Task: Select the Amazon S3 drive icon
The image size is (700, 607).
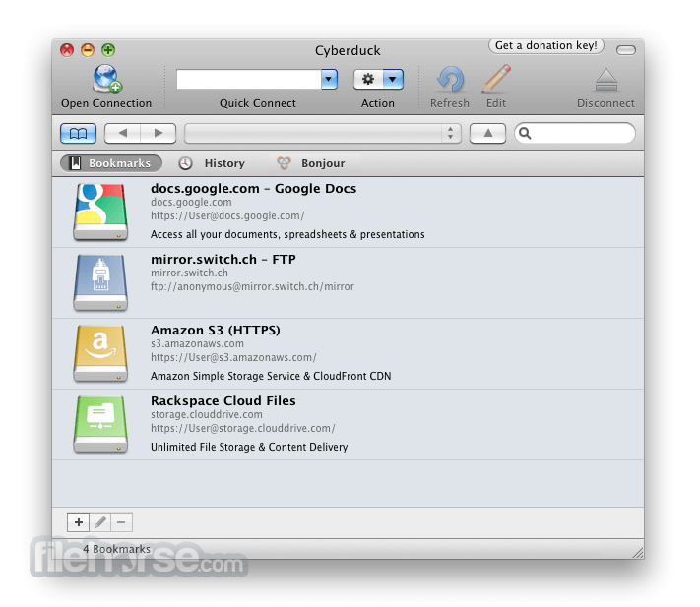Action: click(x=100, y=353)
